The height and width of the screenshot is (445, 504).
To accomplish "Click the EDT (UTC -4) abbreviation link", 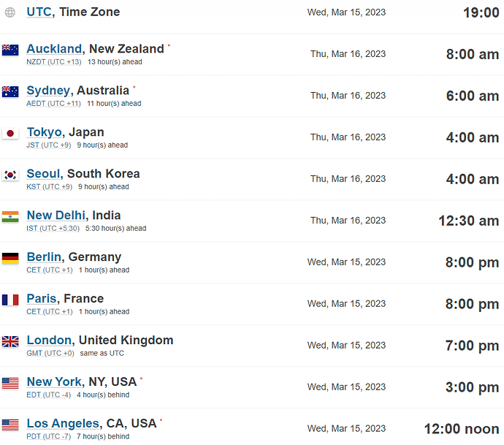I will click(48, 395).
